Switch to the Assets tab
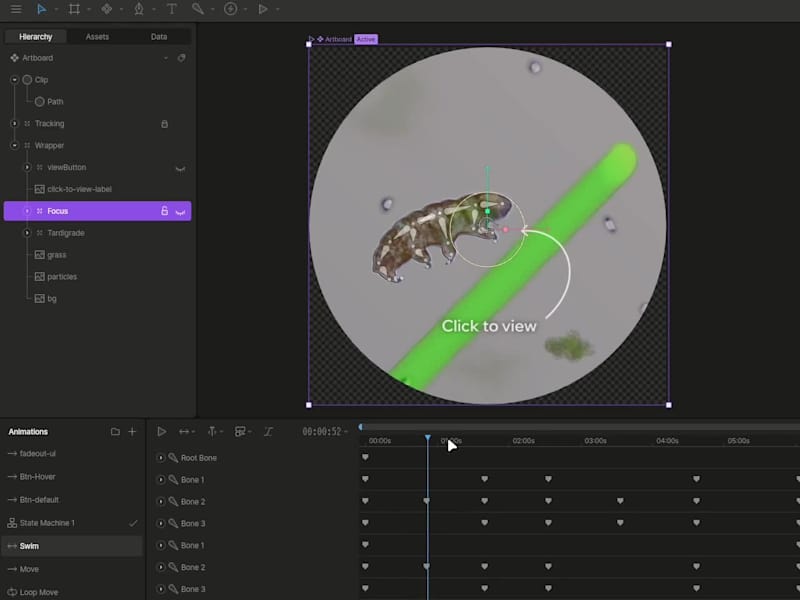The image size is (800, 600). point(97,37)
